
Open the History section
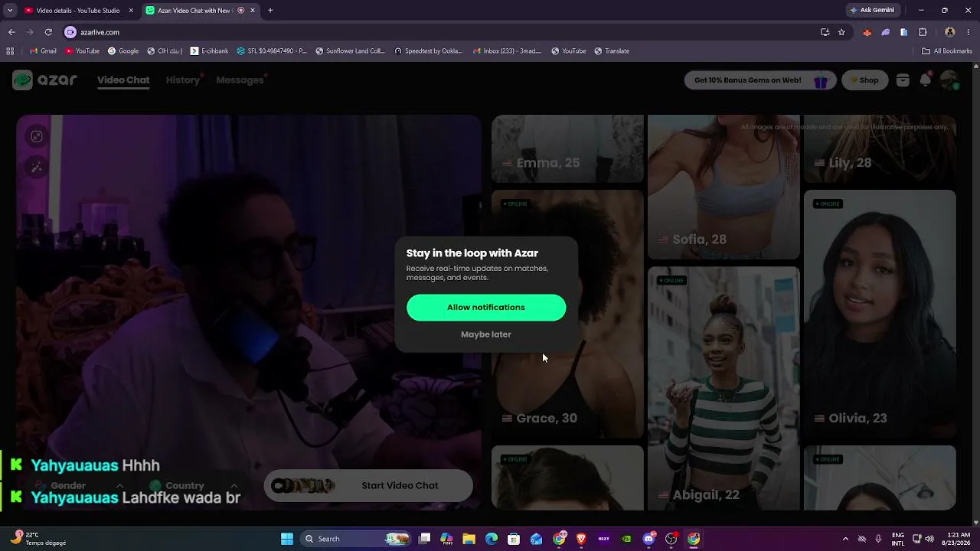(x=183, y=80)
